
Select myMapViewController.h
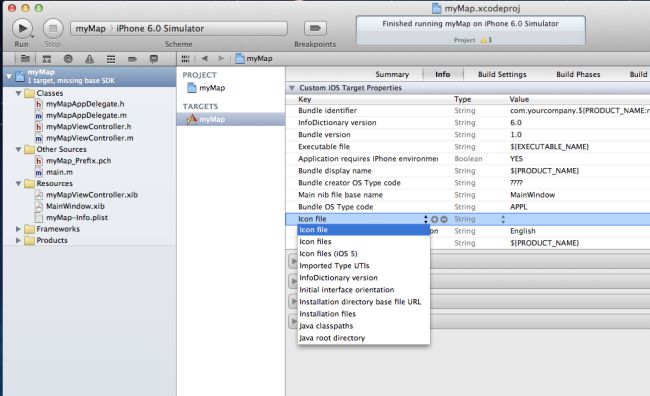click(88, 126)
